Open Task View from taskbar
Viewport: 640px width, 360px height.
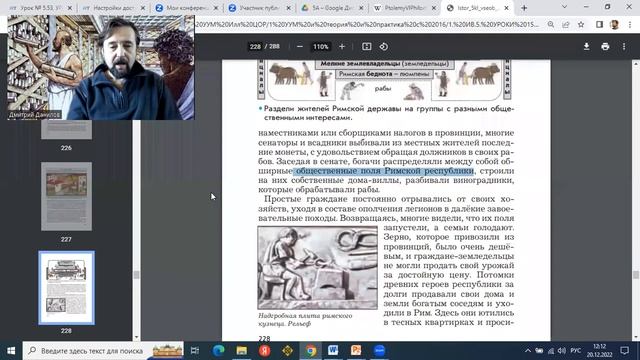click(195, 351)
